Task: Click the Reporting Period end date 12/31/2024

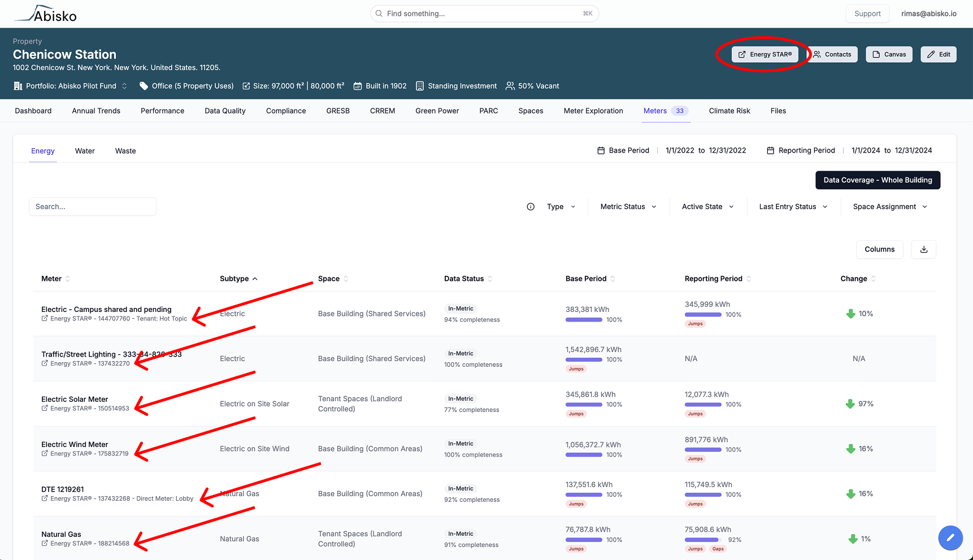Action: click(913, 150)
